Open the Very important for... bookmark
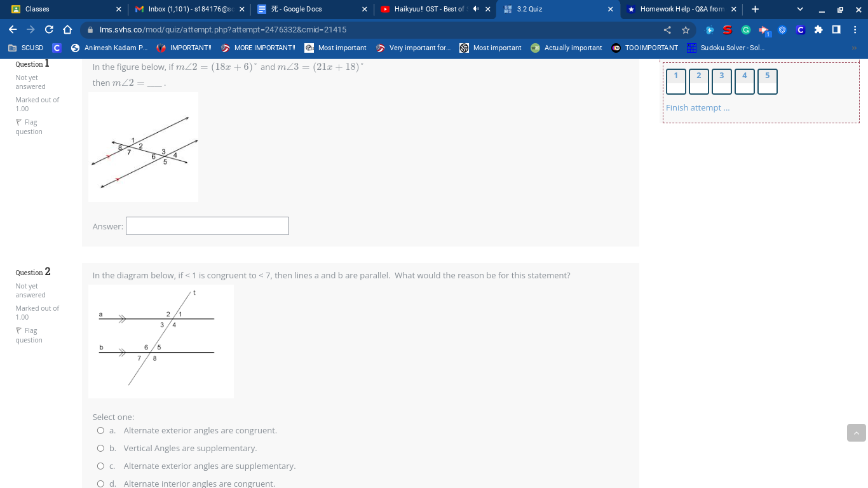This screenshot has width=868, height=488. point(413,48)
